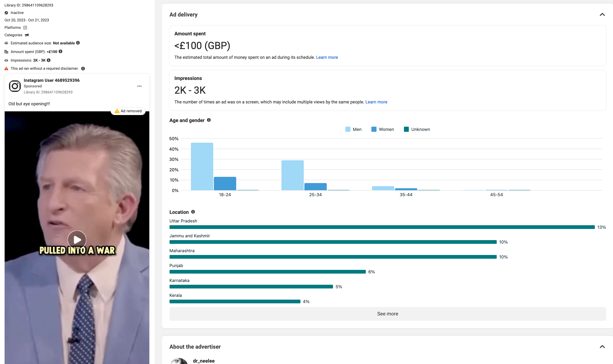Collapse the Ad delivery section
The width and height of the screenshot is (613, 364).
(x=602, y=15)
